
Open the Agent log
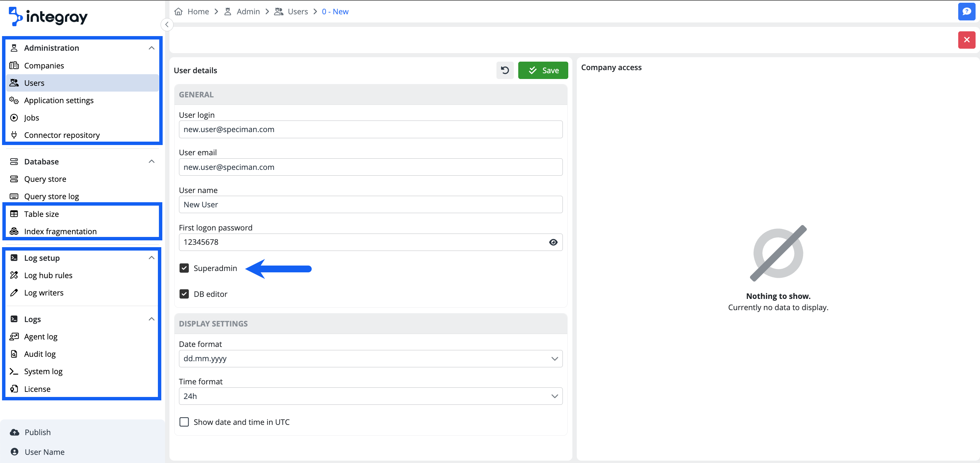point(40,336)
